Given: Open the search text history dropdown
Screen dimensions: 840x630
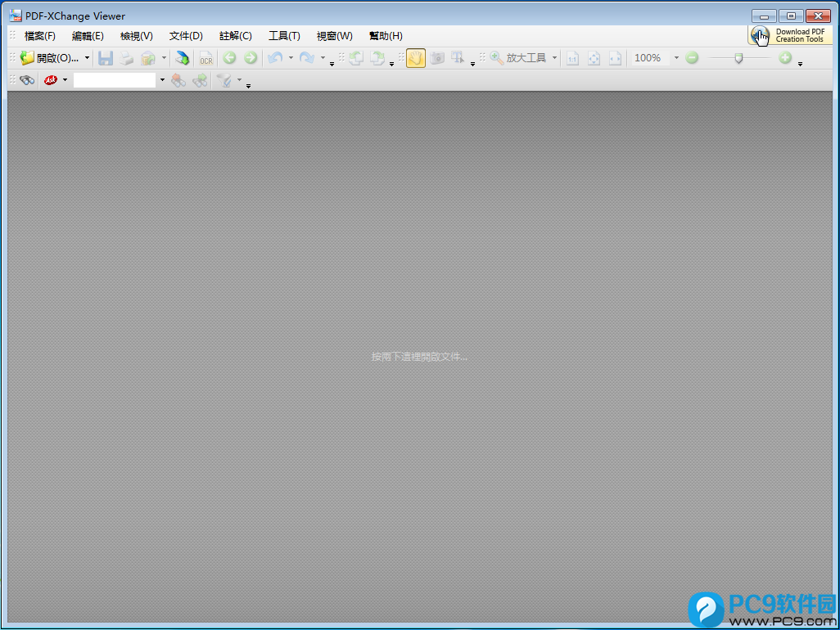Looking at the screenshot, I should click(x=162, y=80).
